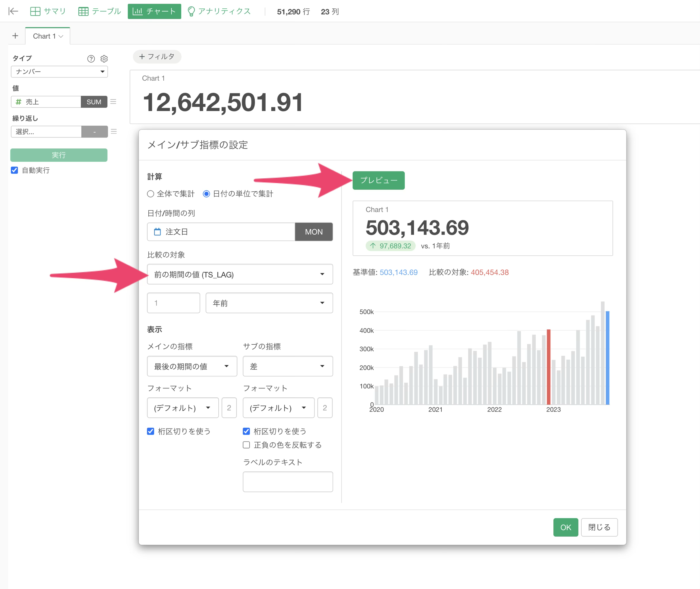Open the ナンバー chart type dropdown
Image resolution: width=700 pixels, height=589 pixels.
click(x=59, y=71)
